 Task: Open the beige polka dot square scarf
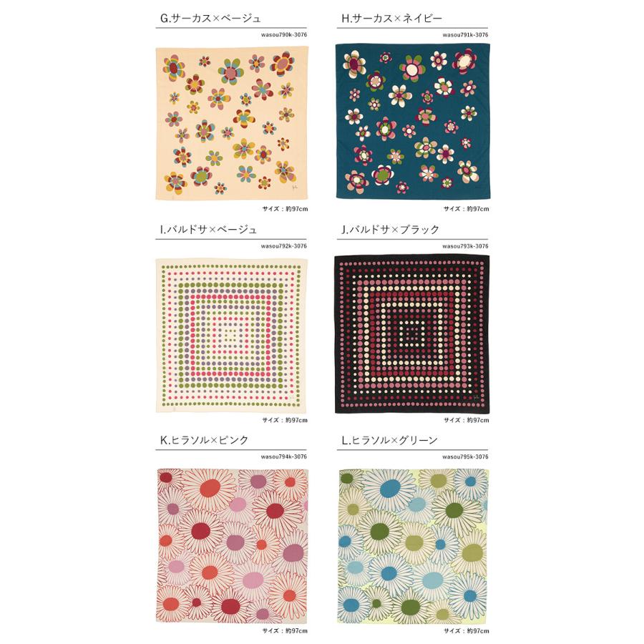click(231, 335)
